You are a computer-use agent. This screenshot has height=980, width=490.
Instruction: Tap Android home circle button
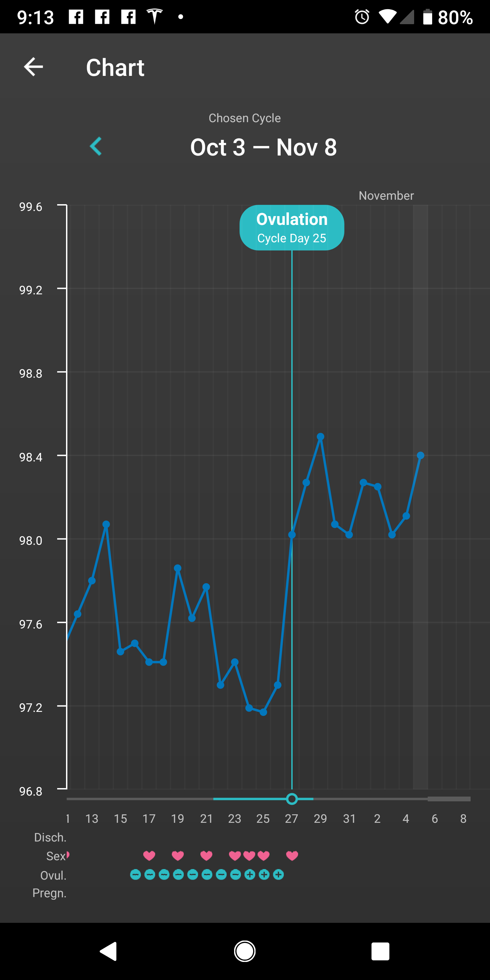coord(245,951)
